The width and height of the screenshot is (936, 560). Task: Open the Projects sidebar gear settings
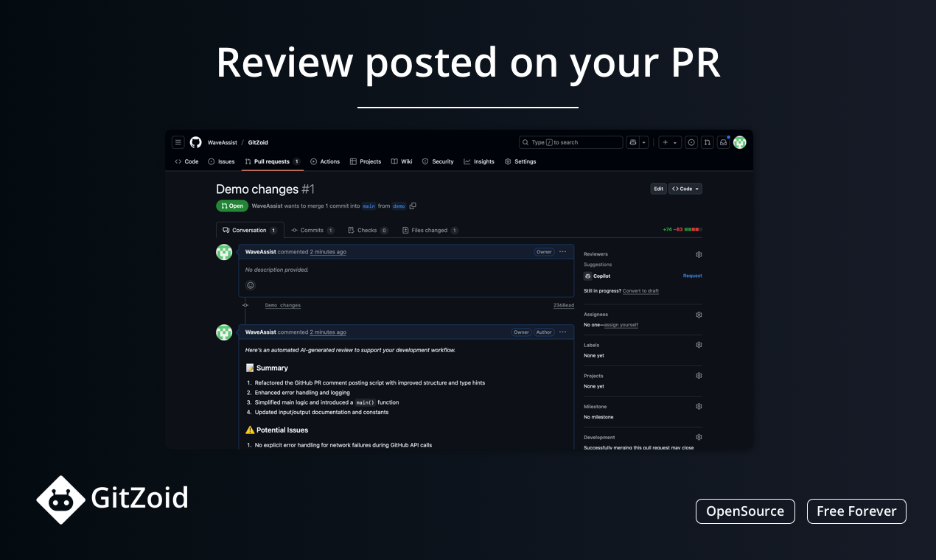tap(699, 376)
